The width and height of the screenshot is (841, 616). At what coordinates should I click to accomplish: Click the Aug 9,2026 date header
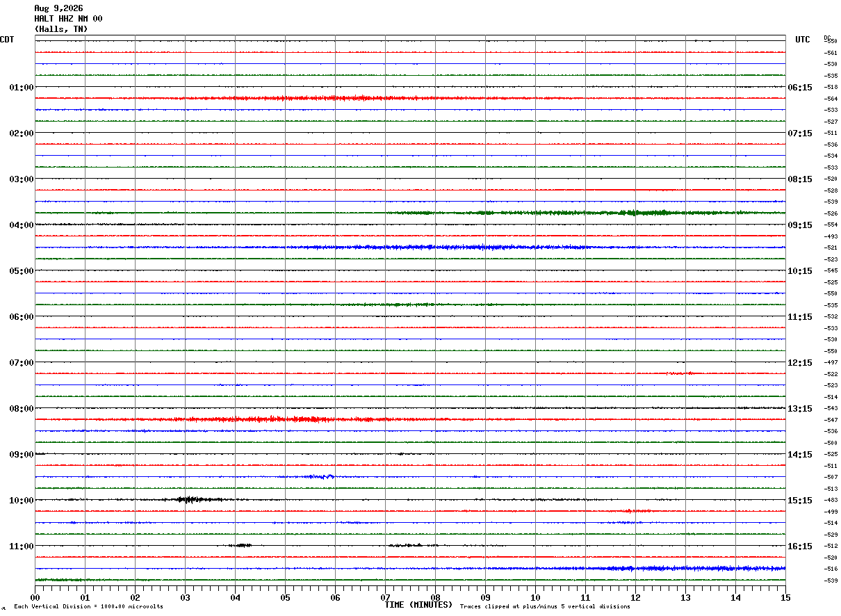coord(58,8)
